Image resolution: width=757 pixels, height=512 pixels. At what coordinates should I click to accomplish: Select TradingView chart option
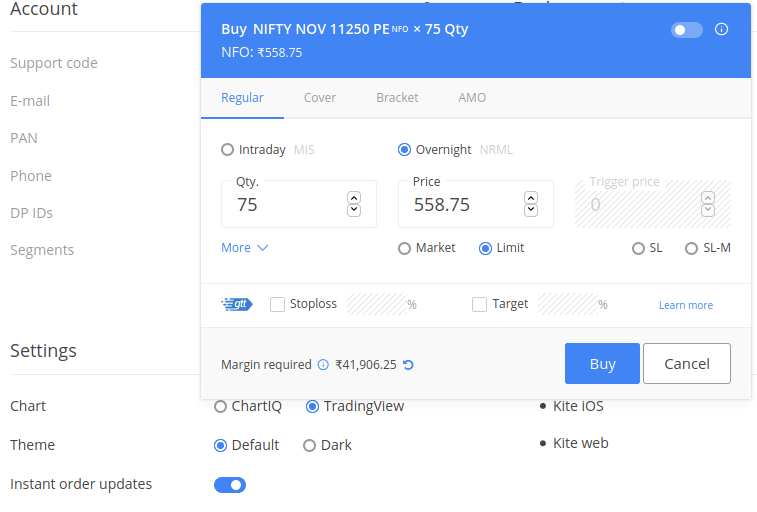tap(312, 407)
